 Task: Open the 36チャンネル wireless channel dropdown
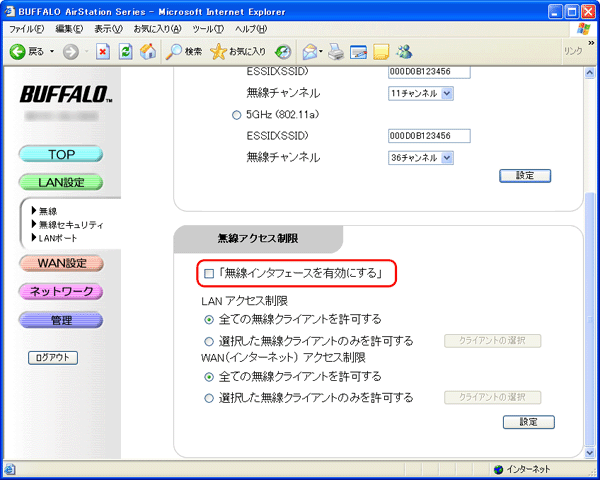(421, 157)
